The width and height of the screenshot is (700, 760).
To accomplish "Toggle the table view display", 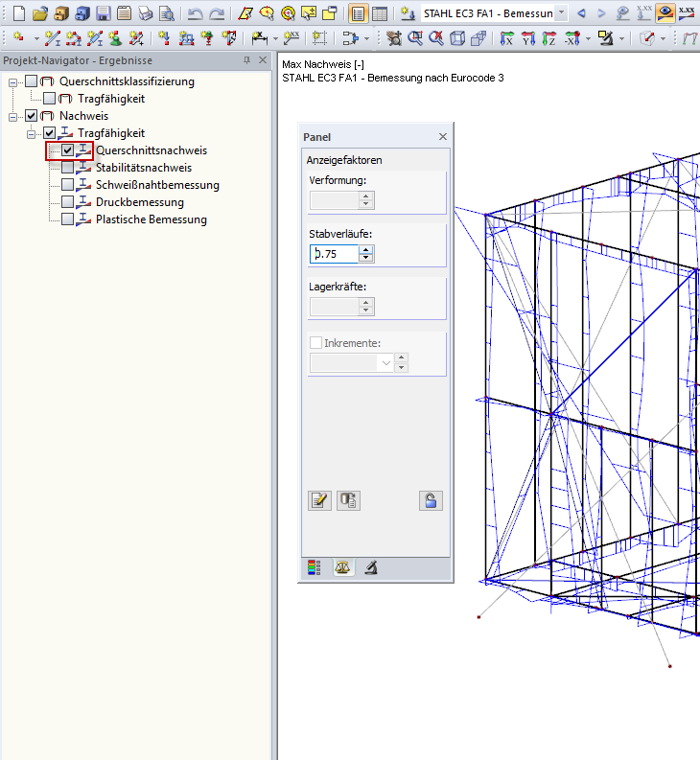I will [380, 13].
